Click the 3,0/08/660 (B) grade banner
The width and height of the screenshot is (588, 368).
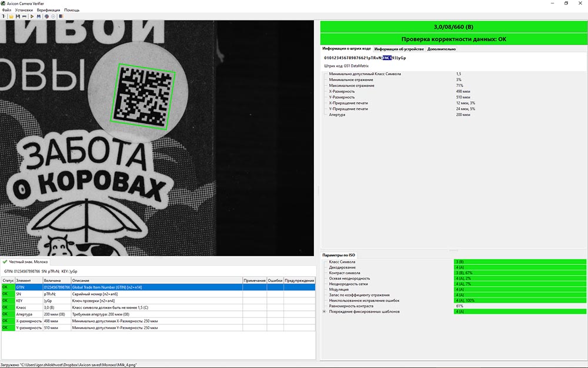click(x=453, y=26)
